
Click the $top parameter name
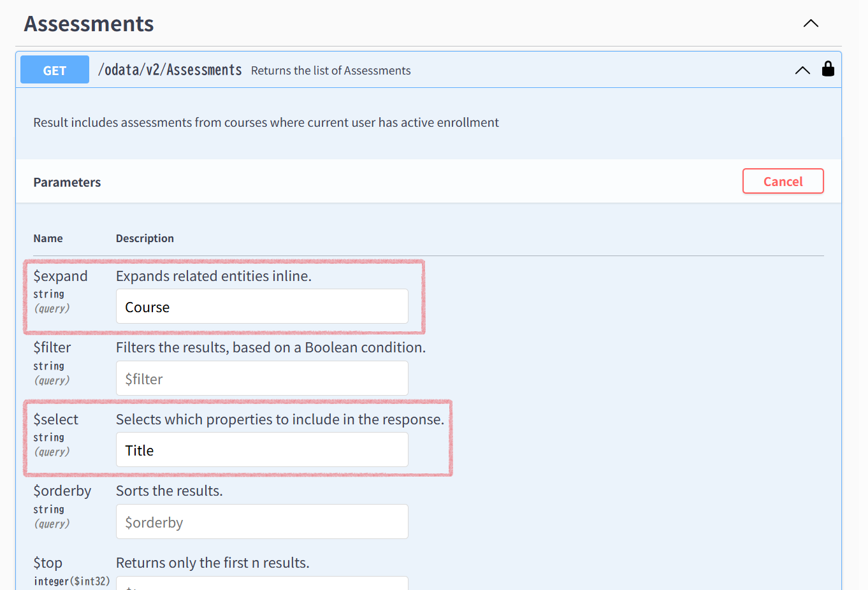[x=48, y=563]
